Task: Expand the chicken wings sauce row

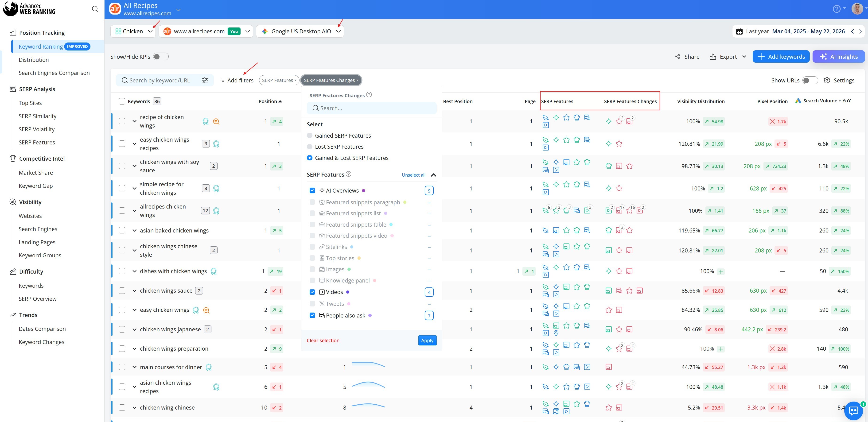Action: coord(134,291)
